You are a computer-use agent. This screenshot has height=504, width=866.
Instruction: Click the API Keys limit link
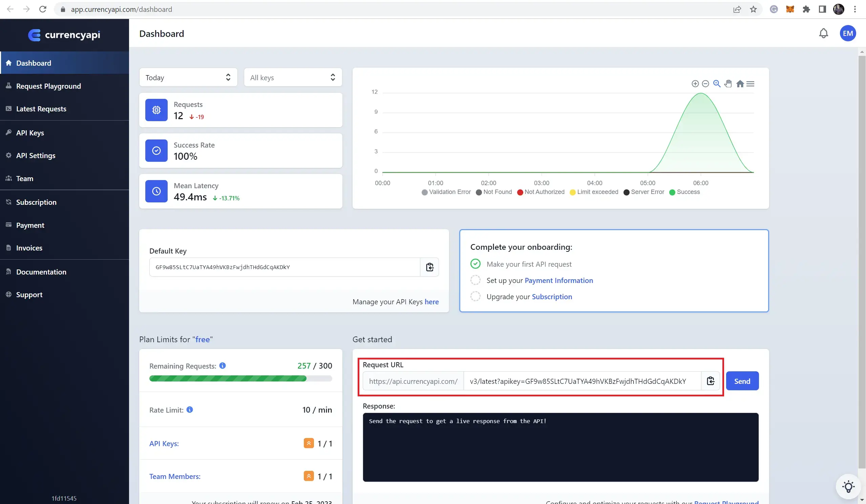click(164, 443)
